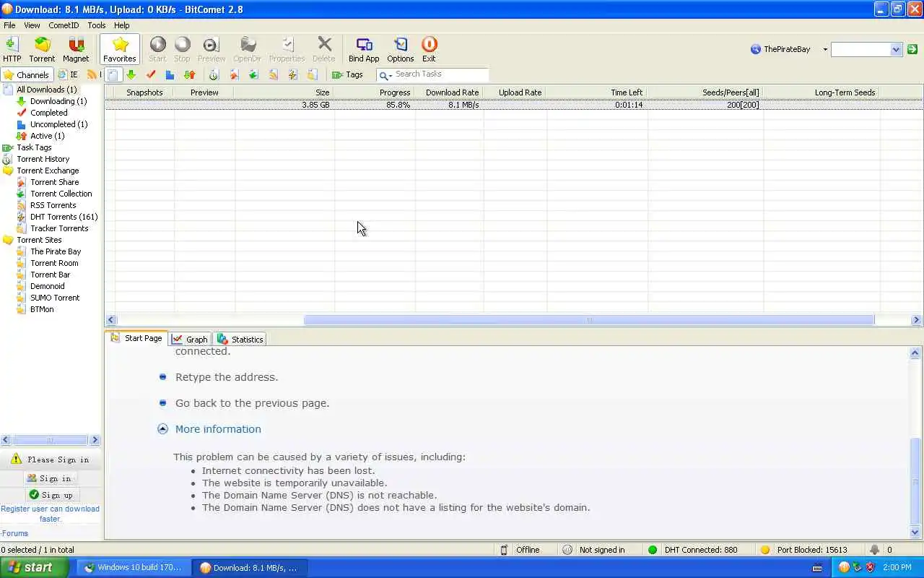Click DHT Torrents lightning filter icon

[x=292, y=74]
